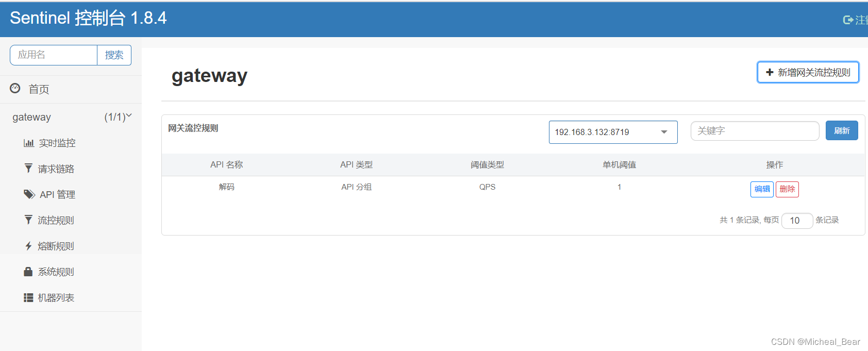Click the list icon beside 机器列表

[28, 297]
